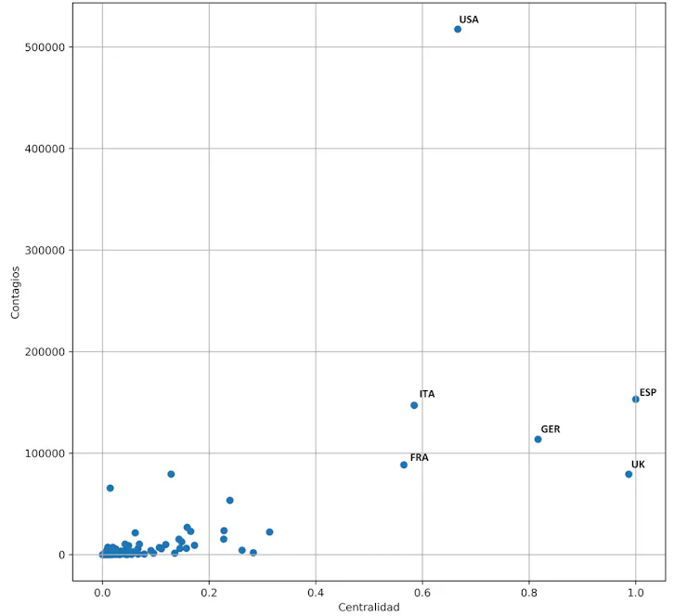The image size is (700, 616).
Task: Click the 300000 y-axis tick label
Action: point(45,250)
